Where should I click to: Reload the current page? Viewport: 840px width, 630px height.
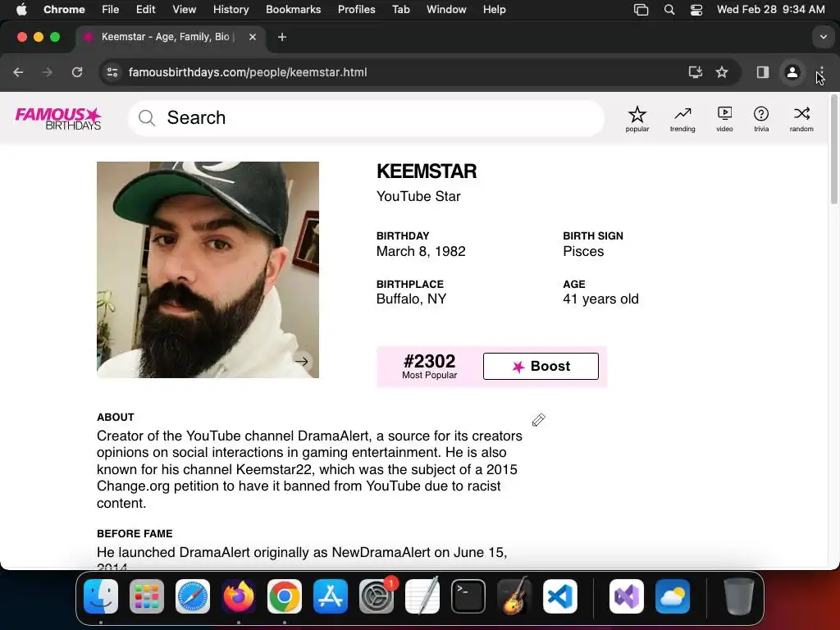[x=77, y=72]
